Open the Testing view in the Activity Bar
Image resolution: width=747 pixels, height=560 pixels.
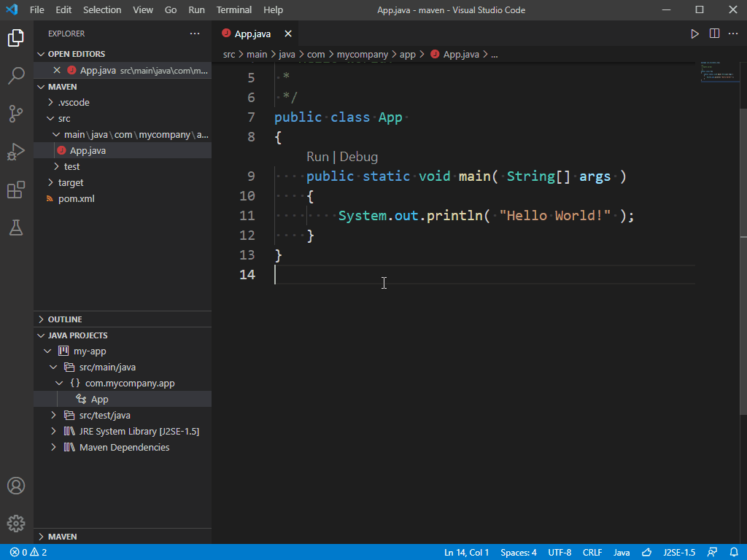tap(16, 227)
